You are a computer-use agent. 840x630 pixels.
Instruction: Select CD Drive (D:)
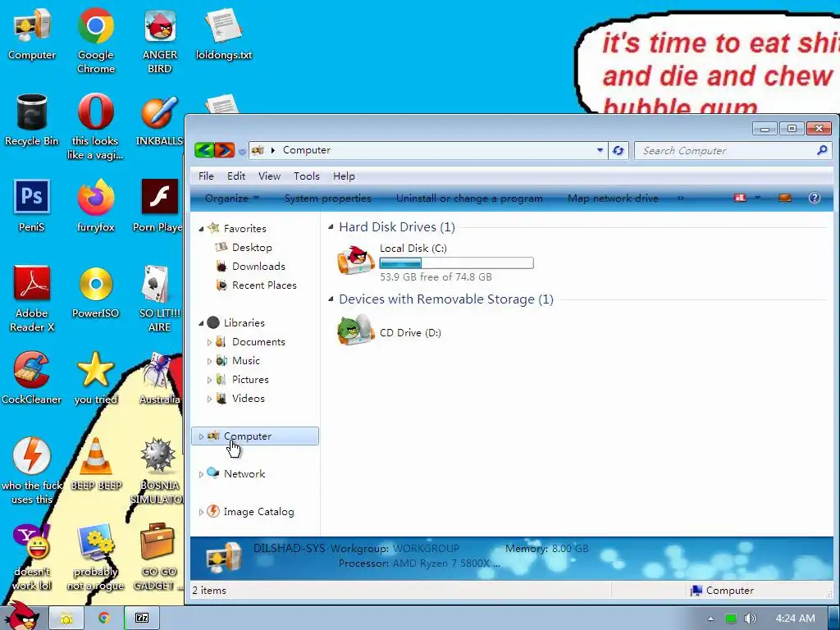(x=390, y=331)
